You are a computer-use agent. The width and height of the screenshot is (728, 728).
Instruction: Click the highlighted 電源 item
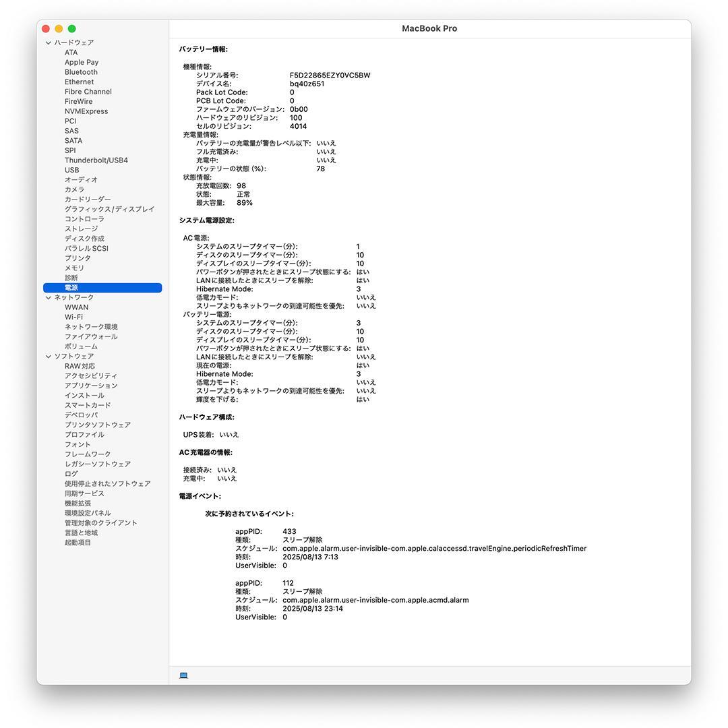71,288
